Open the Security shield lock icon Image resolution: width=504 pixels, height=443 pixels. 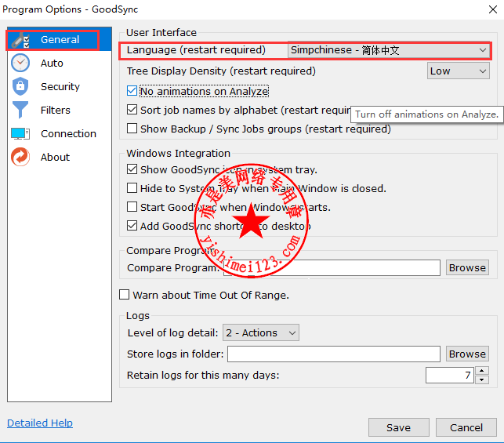point(20,86)
